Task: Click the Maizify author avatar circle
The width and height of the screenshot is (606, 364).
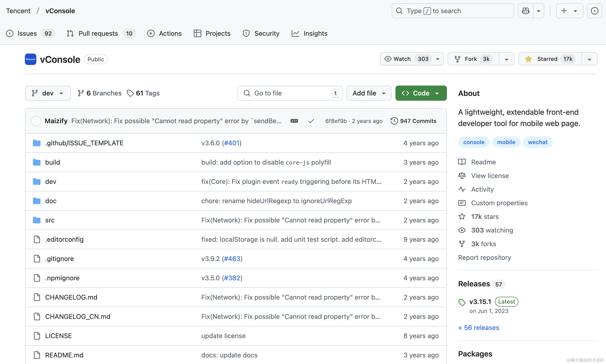Action: 36,121
